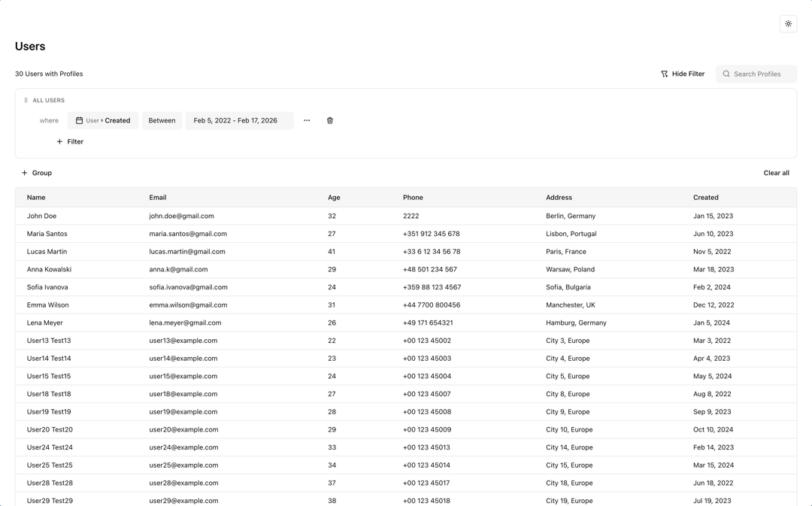Open the Between operator dropdown

pyautogui.click(x=162, y=121)
